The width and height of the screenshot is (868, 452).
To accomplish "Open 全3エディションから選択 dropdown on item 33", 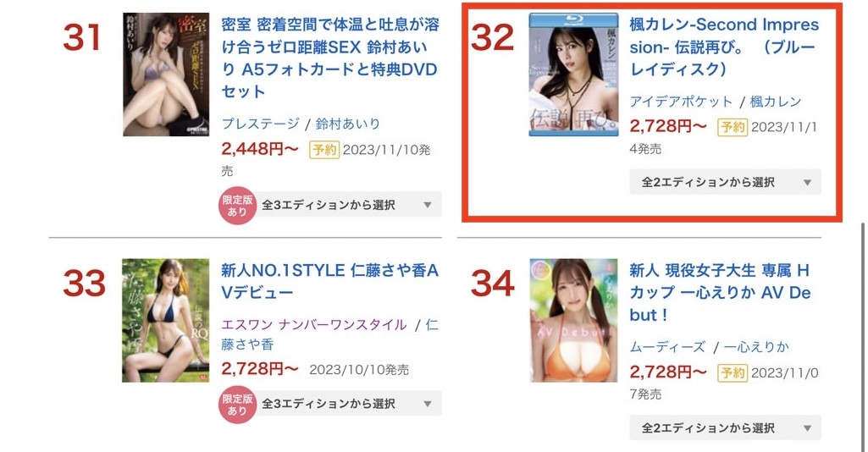I will [351, 404].
